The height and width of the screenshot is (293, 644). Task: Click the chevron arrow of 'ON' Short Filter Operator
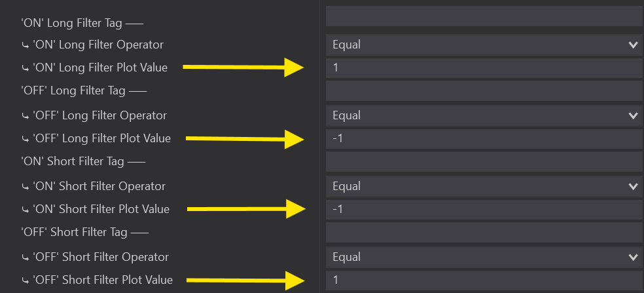point(633,186)
